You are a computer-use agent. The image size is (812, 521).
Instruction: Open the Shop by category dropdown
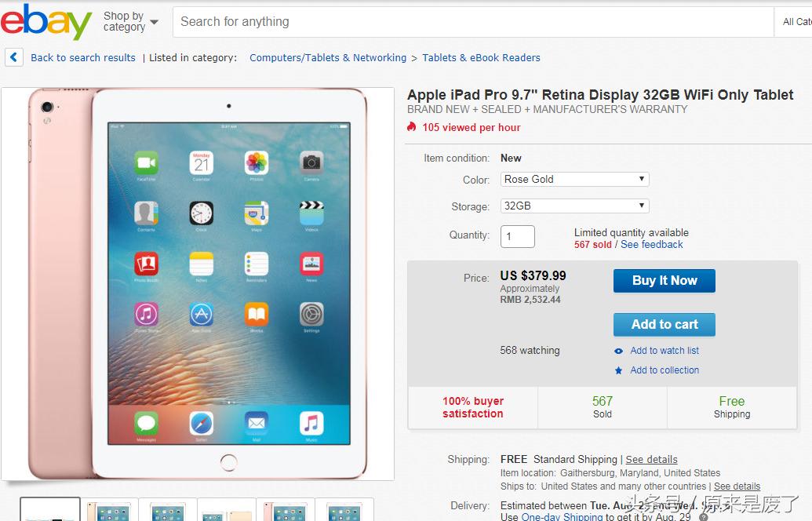tap(131, 22)
